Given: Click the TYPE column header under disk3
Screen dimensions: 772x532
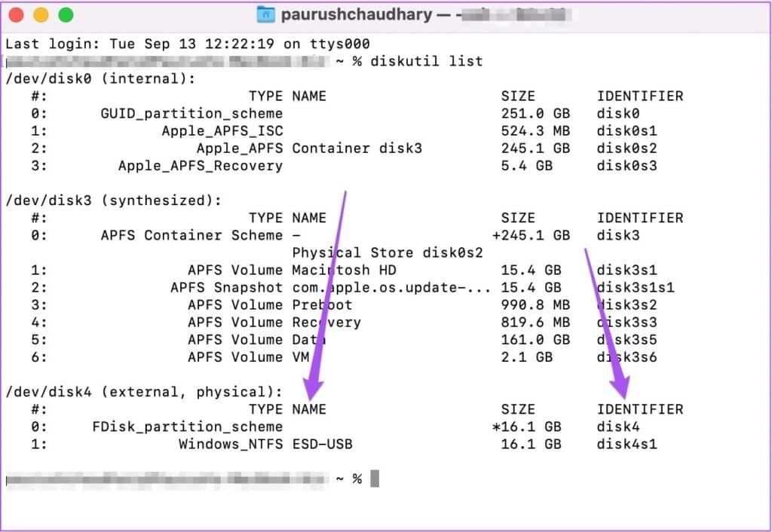Looking at the screenshot, I should point(266,218).
